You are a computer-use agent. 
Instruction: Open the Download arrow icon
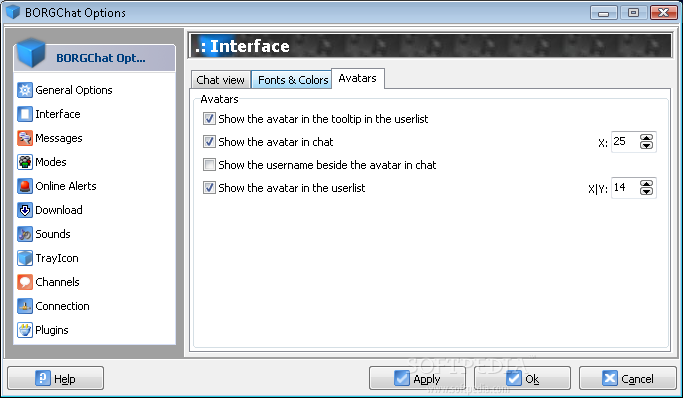pyautogui.click(x=25, y=210)
